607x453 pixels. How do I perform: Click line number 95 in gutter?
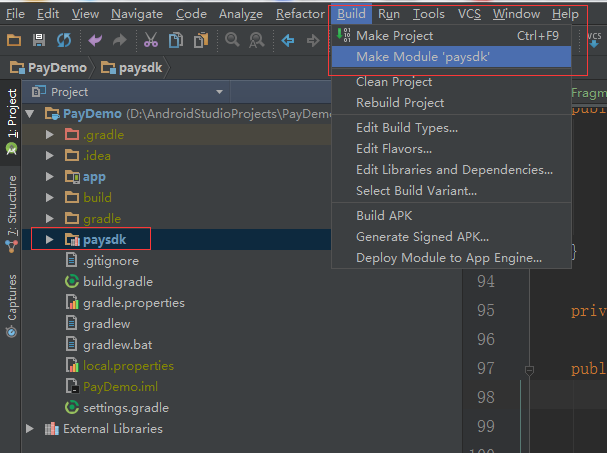485,310
